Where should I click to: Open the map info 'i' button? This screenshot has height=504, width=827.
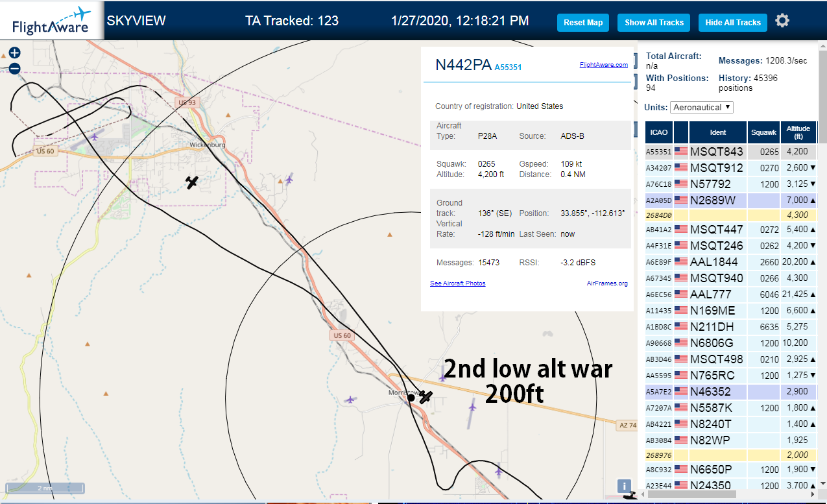(x=624, y=486)
